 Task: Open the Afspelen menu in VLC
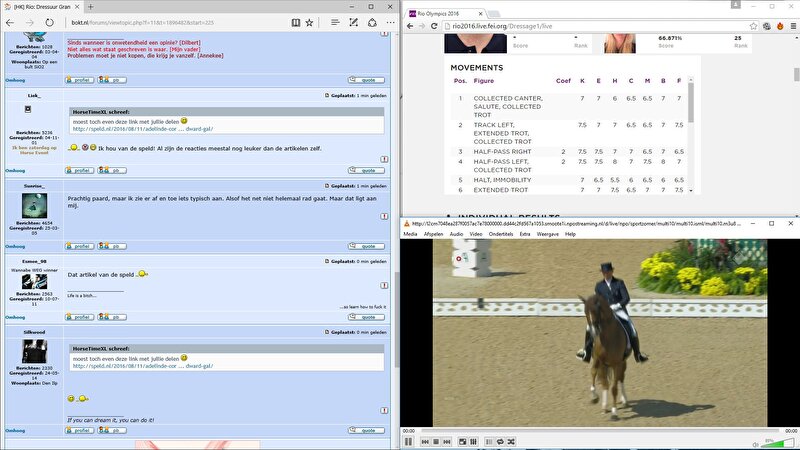coord(434,234)
